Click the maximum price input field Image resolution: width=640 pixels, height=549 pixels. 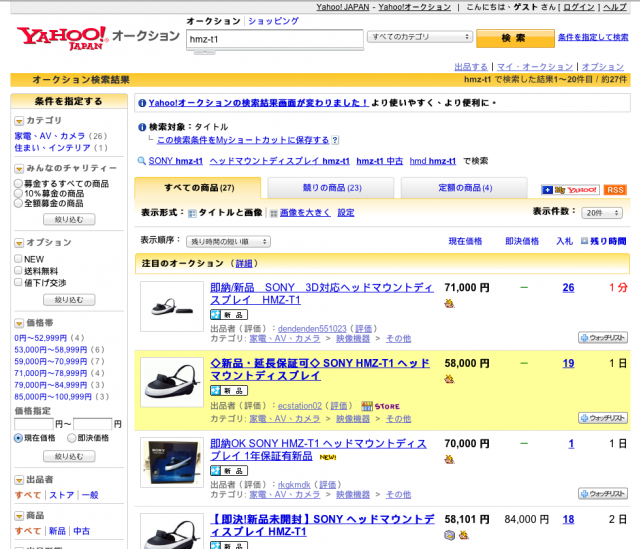pos(93,424)
